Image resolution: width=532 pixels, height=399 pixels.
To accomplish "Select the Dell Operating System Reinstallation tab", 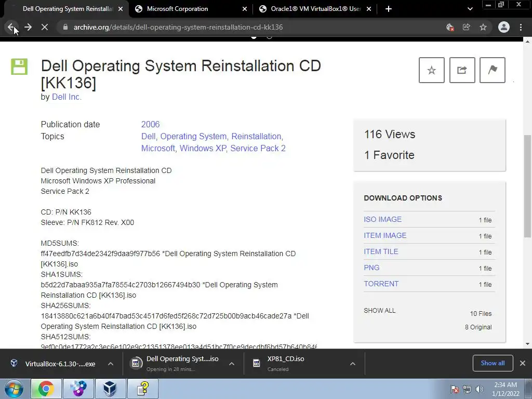I will click(67, 9).
